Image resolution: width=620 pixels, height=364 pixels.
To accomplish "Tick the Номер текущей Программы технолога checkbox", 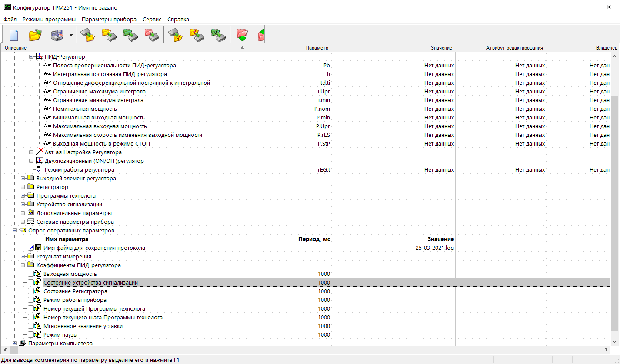I will coord(30,309).
